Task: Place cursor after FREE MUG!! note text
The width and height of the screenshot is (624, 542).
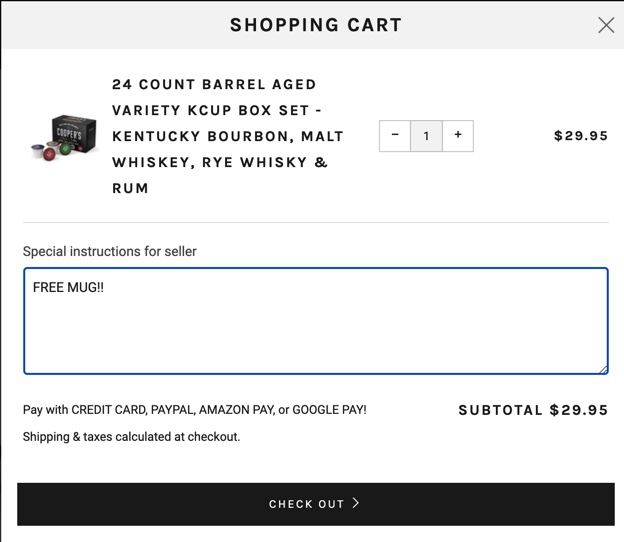Action: pyautogui.click(x=105, y=287)
